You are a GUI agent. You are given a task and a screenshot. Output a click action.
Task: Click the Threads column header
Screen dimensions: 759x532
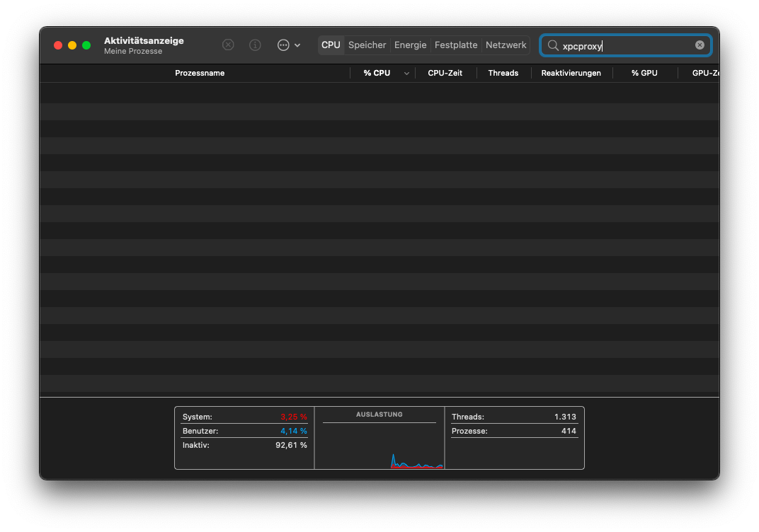pyautogui.click(x=503, y=73)
